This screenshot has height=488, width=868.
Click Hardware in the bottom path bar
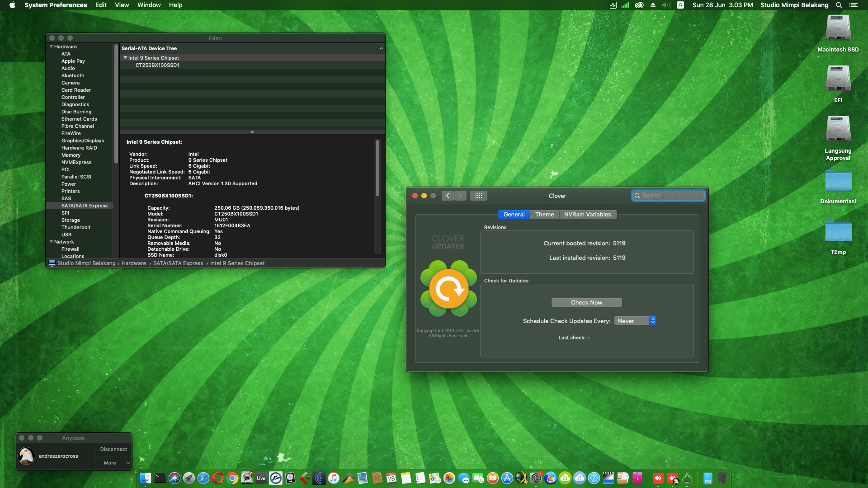pyautogui.click(x=134, y=263)
